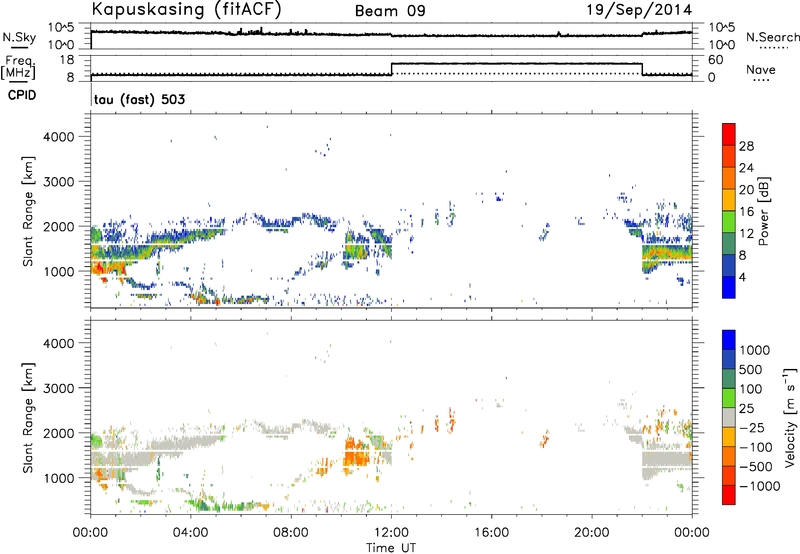Select the 'tau (fast) 503' text
The height and width of the screenshot is (554, 800).
click(139, 99)
